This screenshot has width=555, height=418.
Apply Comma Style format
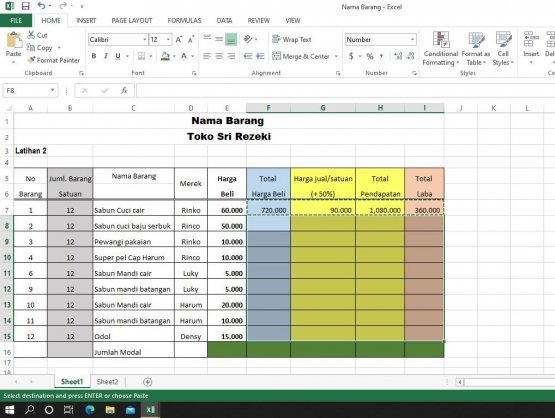[x=382, y=56]
